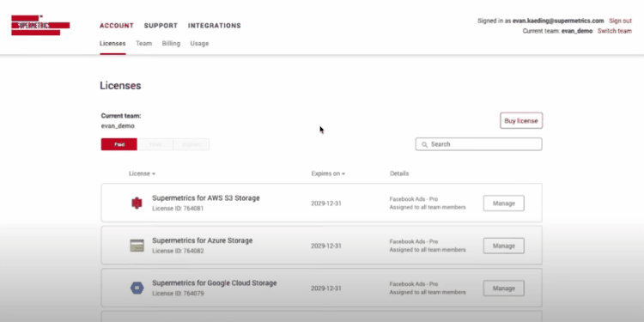Click the Azure Storage product icon
This screenshot has width=644, height=322.
[137, 246]
